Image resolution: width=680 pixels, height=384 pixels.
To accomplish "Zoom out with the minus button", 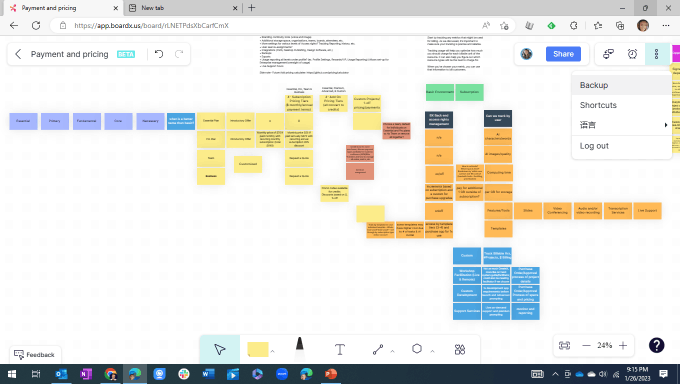I will point(586,345).
